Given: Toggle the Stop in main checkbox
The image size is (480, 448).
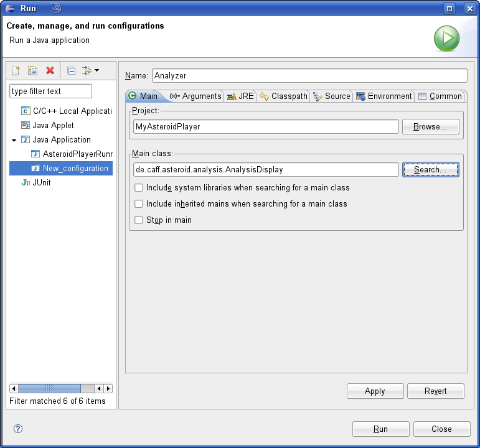Looking at the screenshot, I should (139, 220).
